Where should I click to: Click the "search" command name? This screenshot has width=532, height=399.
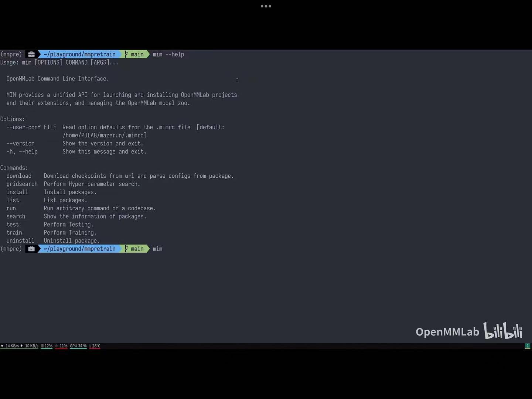click(x=16, y=217)
